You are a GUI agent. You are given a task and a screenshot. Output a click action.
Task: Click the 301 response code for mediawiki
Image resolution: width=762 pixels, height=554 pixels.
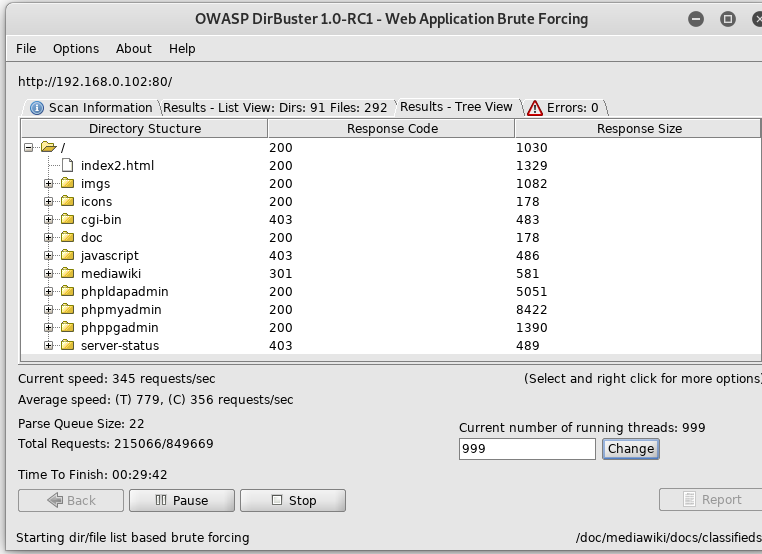click(x=281, y=274)
